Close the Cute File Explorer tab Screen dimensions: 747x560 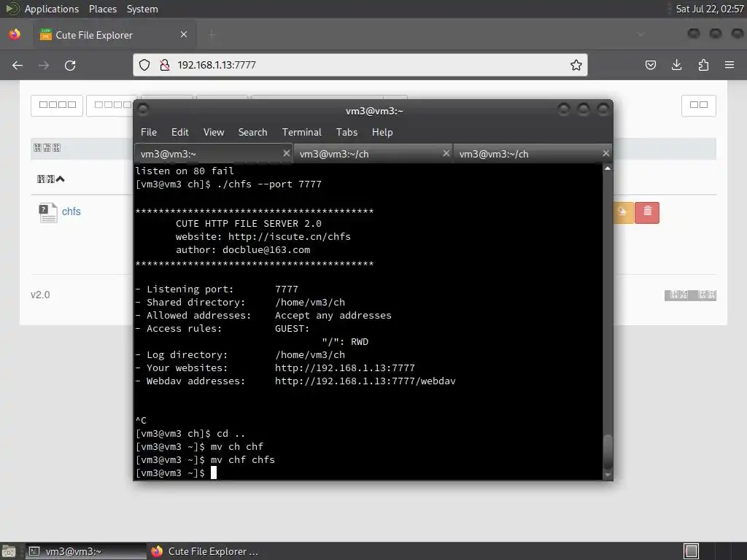click(184, 34)
